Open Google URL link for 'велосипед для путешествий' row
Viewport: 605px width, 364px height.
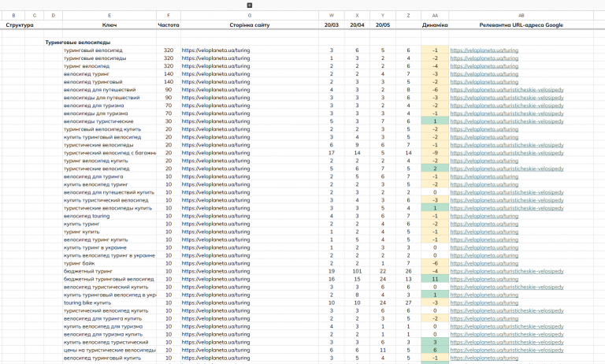coord(507,90)
